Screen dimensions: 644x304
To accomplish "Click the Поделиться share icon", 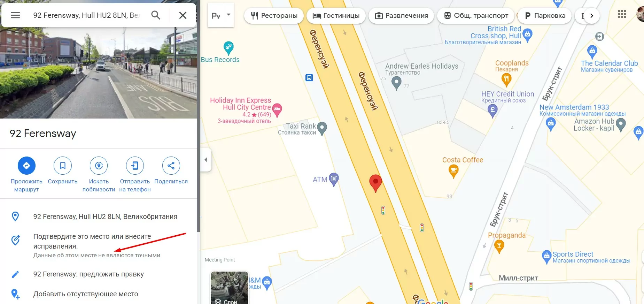I will [x=171, y=166].
